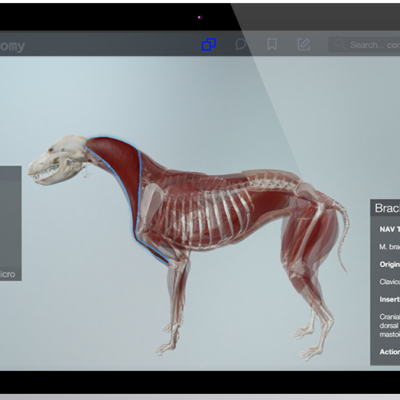The height and width of the screenshot is (400, 400).
Task: Click the Insertion heading in info panel
Action: click(390, 299)
